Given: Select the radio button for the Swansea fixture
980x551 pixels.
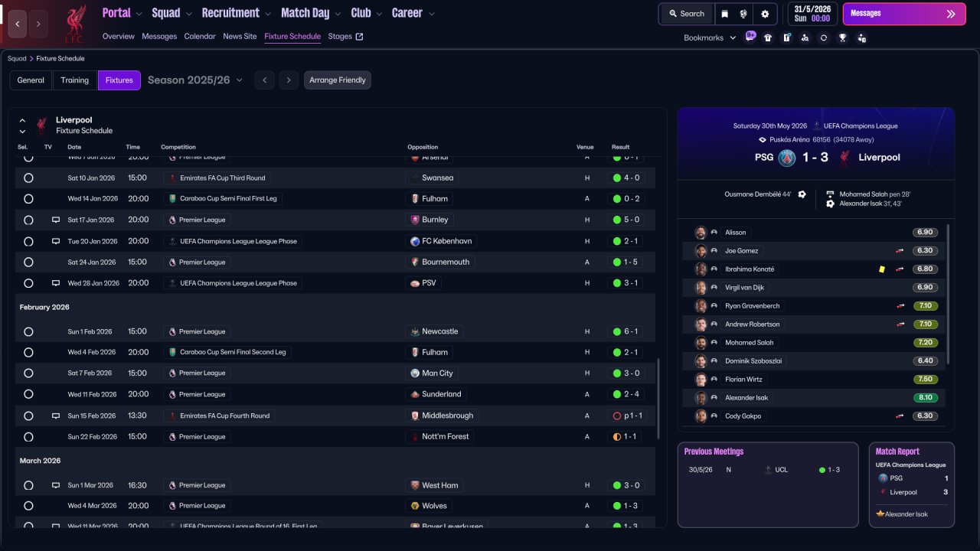Looking at the screenshot, I should (28, 178).
